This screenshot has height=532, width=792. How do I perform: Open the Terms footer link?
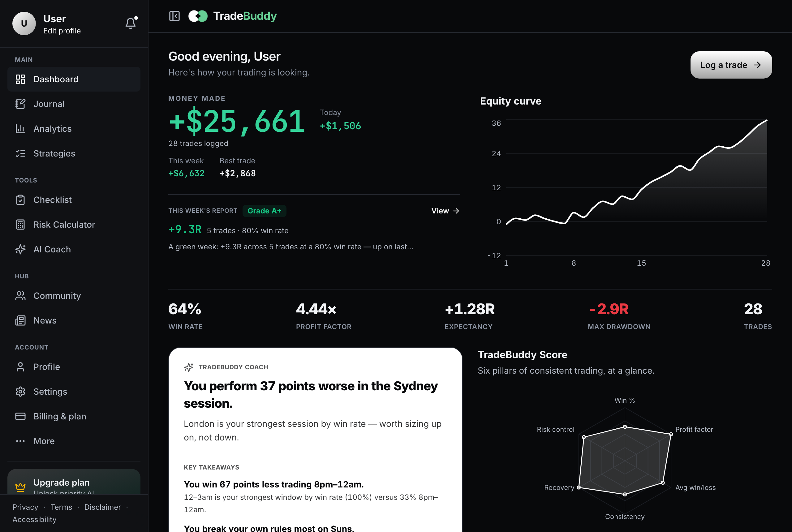click(62, 507)
